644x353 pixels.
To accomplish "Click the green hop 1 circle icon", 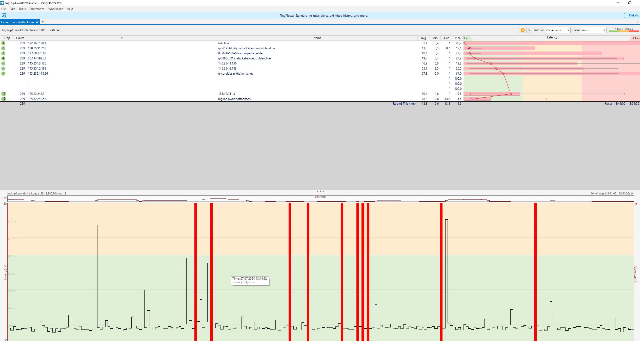I will point(4,43).
